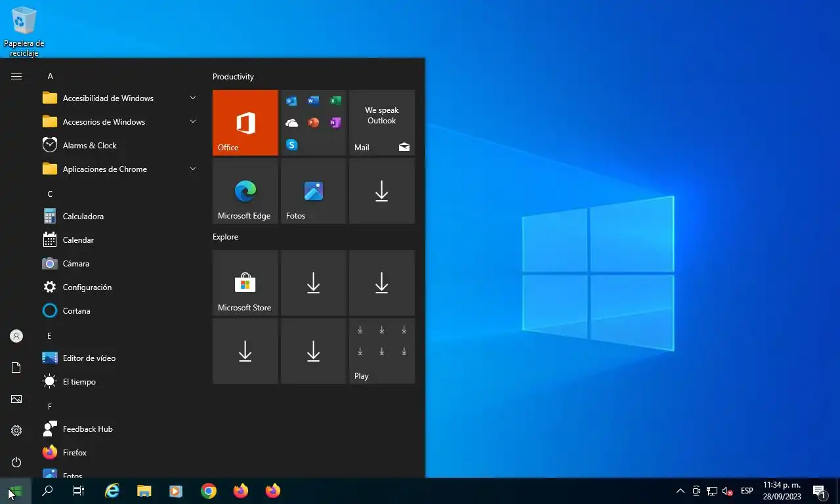Expand Accesibilidad de Windows folder
840x504 pixels.
(x=119, y=98)
